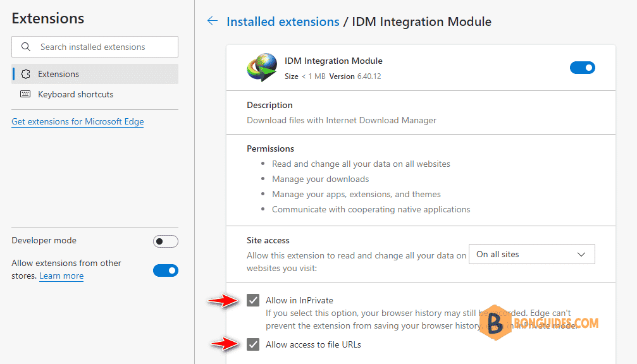This screenshot has height=364, width=637.
Task: Uncheck Allow in InPrivate
Action: pos(253,300)
